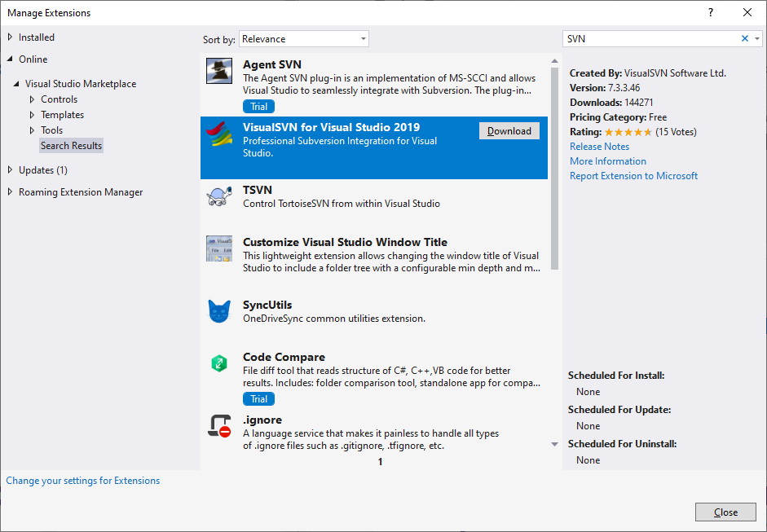Collapse the Online category
The width and height of the screenshot is (767, 532).
pos(11,59)
